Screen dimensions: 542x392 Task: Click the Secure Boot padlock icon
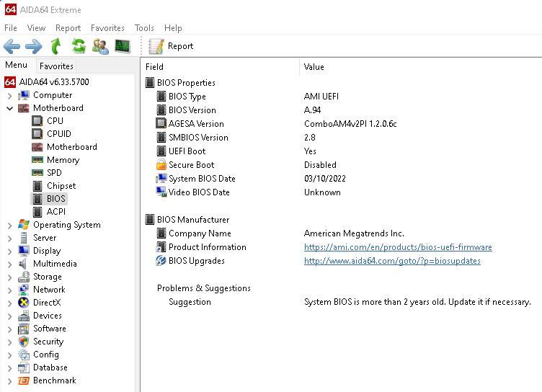tap(161, 164)
